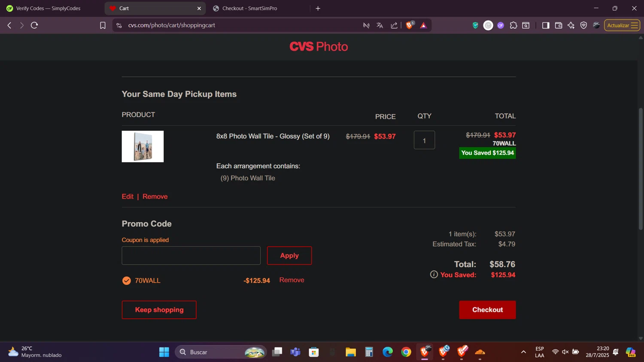
Task: Open the clock showing 23:20
Action: [x=597, y=352]
